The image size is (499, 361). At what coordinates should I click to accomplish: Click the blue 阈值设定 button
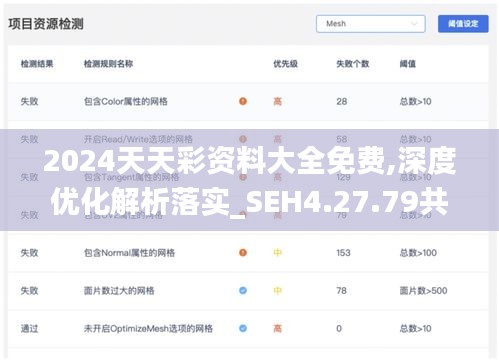pyautogui.click(x=463, y=24)
